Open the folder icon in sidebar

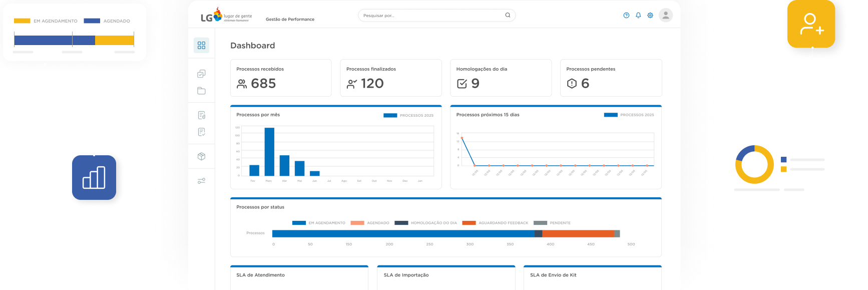coord(201,91)
